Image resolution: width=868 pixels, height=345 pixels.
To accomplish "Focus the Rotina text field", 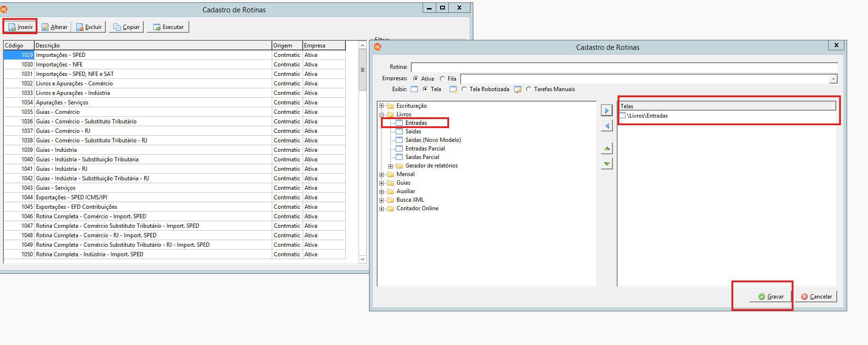I will (624, 67).
